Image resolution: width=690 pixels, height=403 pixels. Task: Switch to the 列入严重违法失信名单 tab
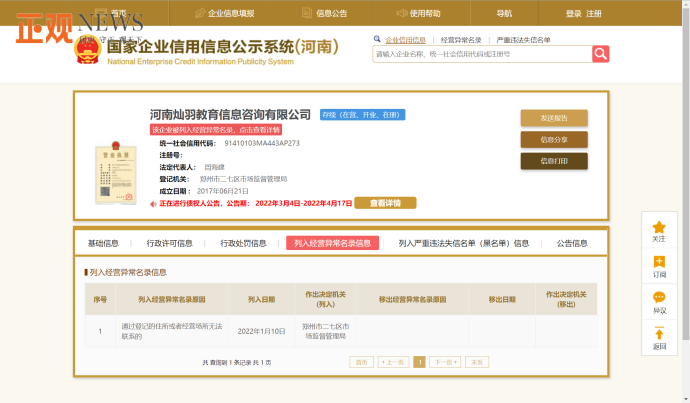point(463,243)
